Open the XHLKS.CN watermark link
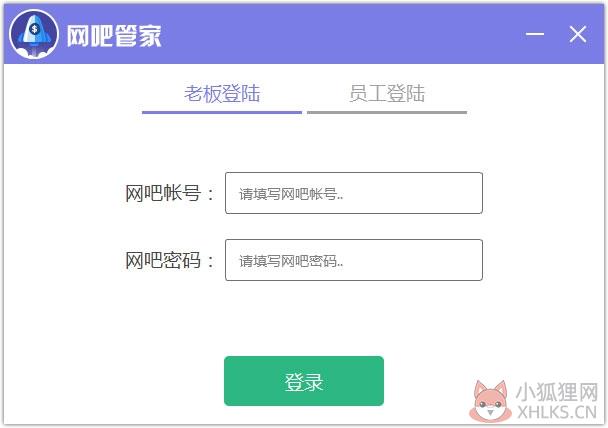 557,412
